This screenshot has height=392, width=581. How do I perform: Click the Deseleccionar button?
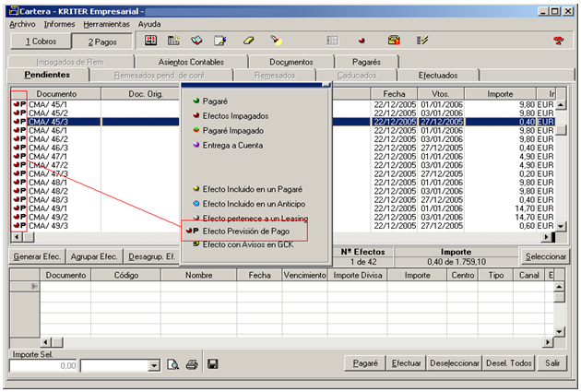455,363
